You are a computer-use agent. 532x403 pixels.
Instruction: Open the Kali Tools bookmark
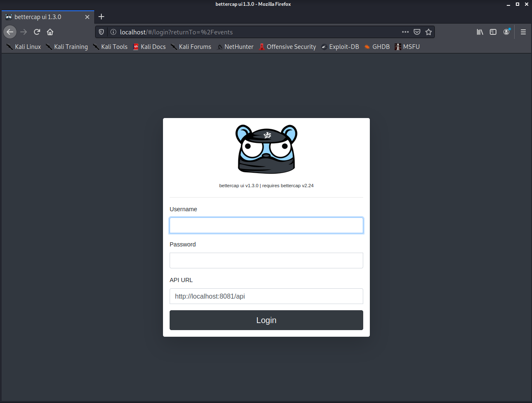[x=110, y=47]
